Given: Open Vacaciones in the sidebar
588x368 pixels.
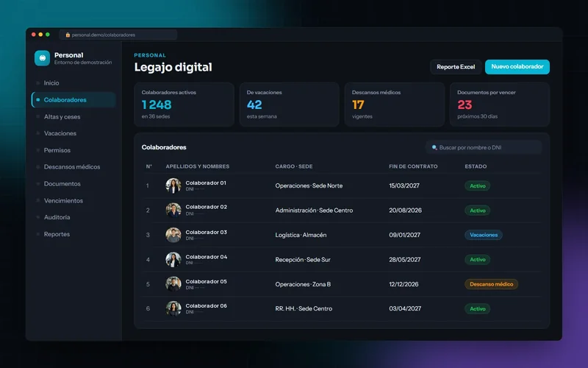Looking at the screenshot, I should [74, 133].
